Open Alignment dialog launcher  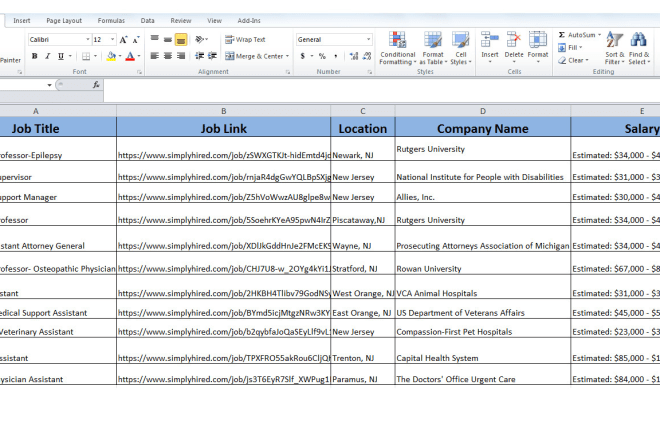(288, 72)
